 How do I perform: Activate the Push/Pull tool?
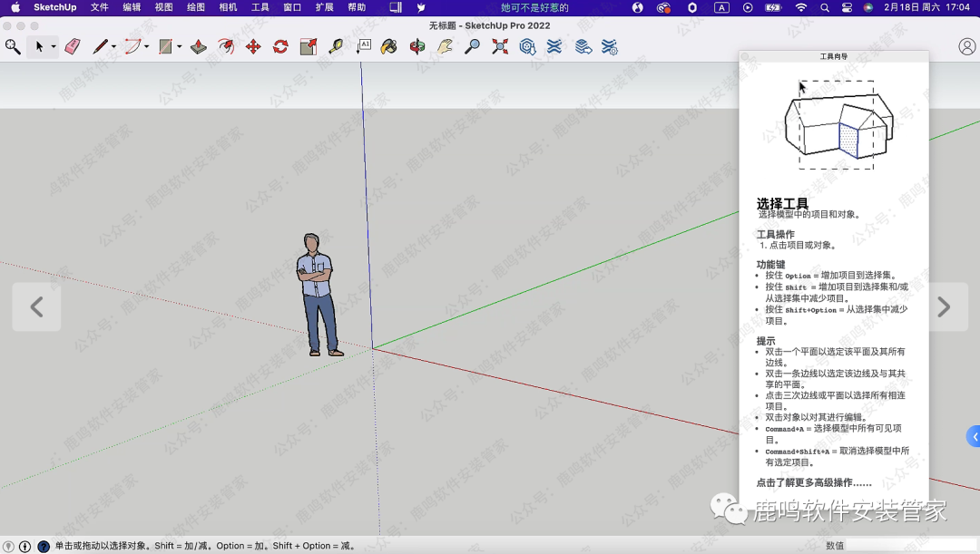[x=199, y=46]
